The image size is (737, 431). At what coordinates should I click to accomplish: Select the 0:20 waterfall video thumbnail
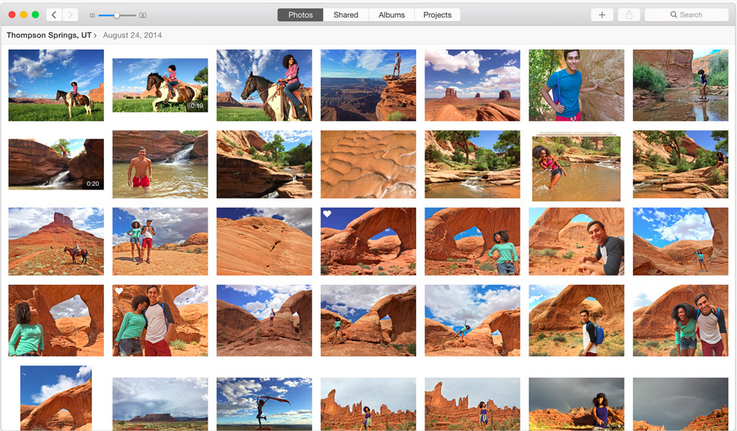click(x=56, y=163)
